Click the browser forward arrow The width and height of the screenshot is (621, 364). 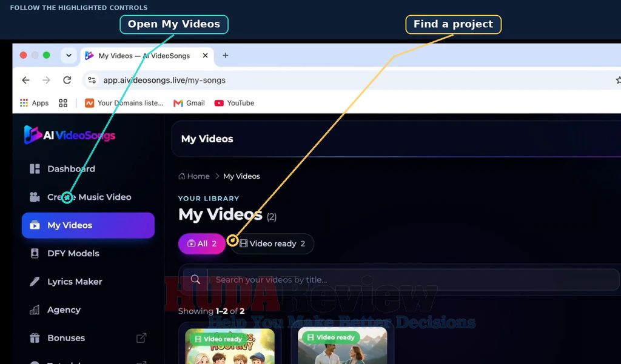(46, 80)
